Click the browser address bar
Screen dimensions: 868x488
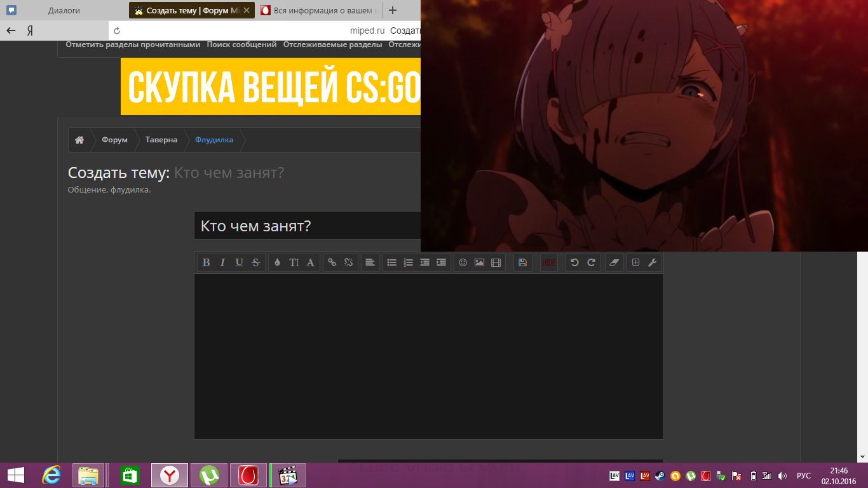click(x=265, y=30)
